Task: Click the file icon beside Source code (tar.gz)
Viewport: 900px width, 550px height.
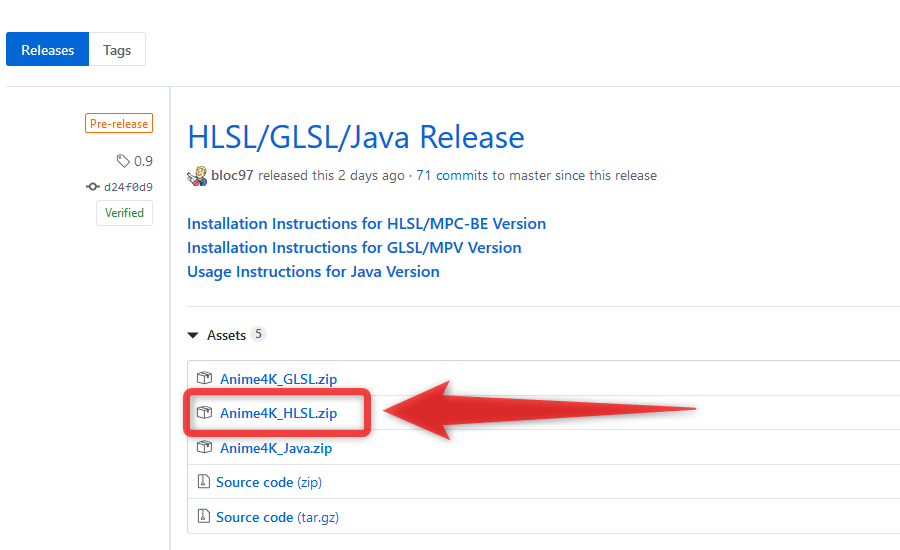Action: coord(203,516)
